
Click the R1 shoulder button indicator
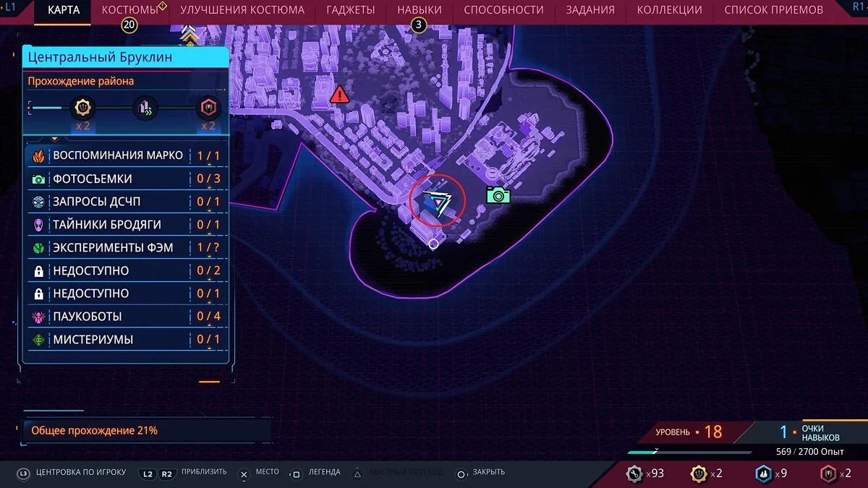coord(859,7)
